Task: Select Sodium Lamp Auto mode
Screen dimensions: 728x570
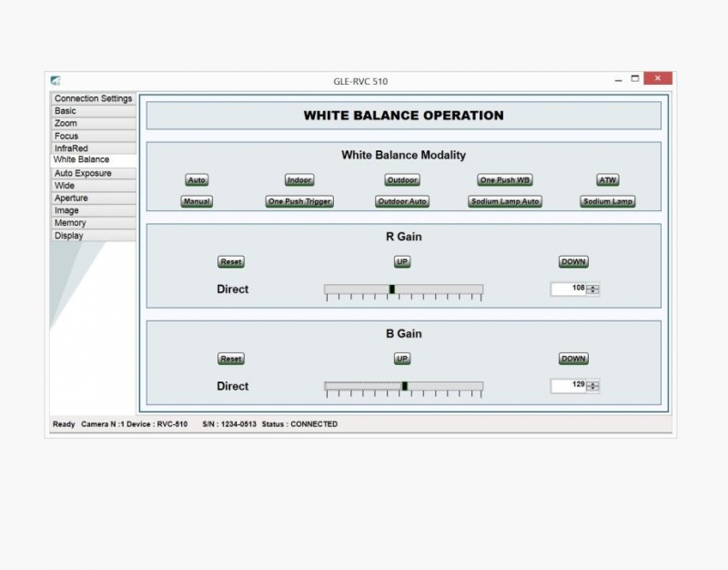Action: tap(505, 201)
